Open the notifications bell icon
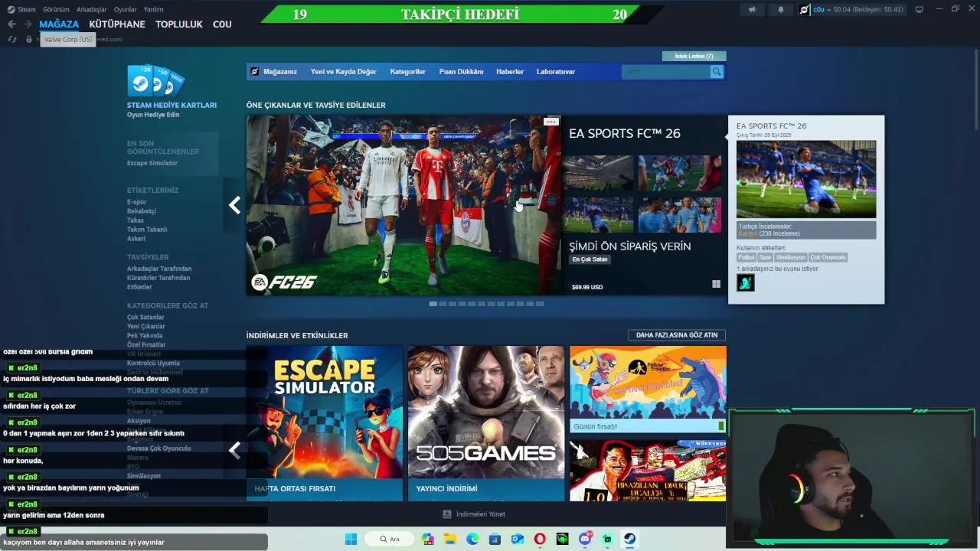This screenshot has height=551, width=980. (781, 9)
